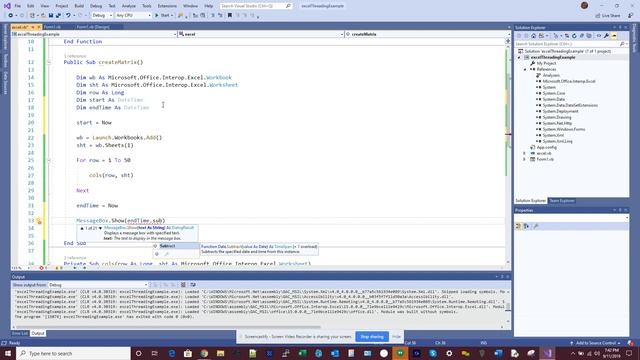The width and height of the screenshot is (640, 360).
Task: Click the Live Share button
Action: click(608, 16)
